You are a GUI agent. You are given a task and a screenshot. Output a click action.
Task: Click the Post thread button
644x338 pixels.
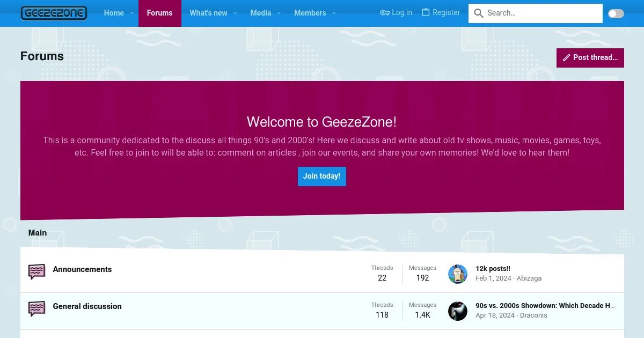coord(590,57)
